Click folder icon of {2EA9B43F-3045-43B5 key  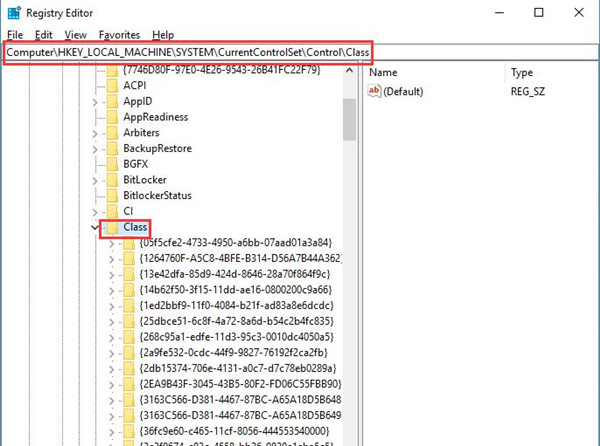[x=129, y=384]
